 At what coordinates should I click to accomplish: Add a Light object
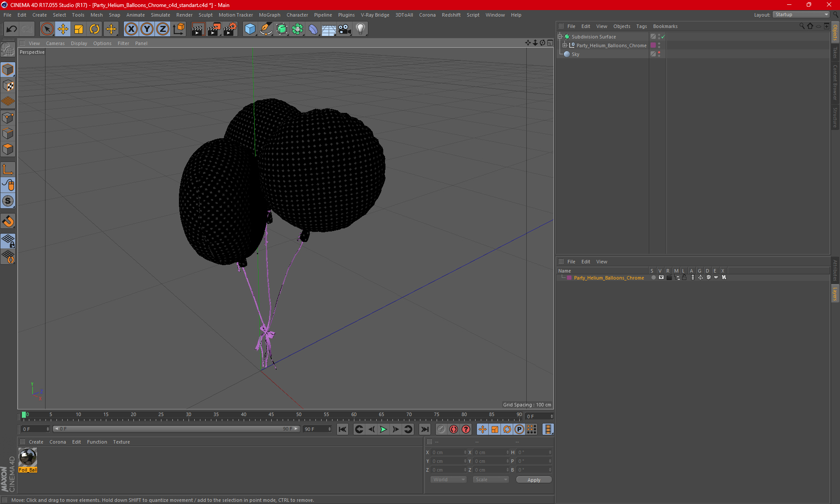click(360, 29)
